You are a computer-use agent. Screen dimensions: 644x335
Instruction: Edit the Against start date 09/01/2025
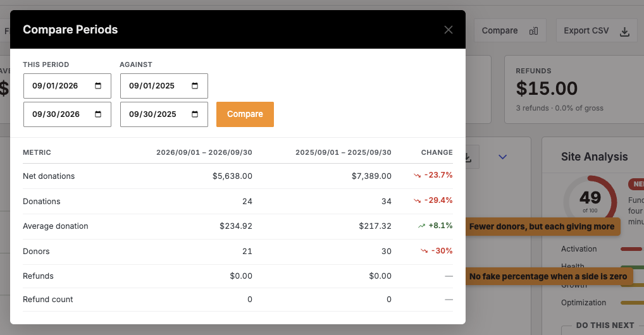(164, 86)
